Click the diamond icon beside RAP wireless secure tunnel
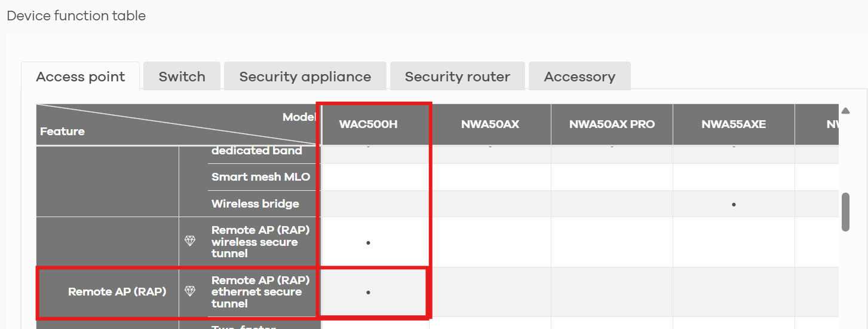 point(190,241)
